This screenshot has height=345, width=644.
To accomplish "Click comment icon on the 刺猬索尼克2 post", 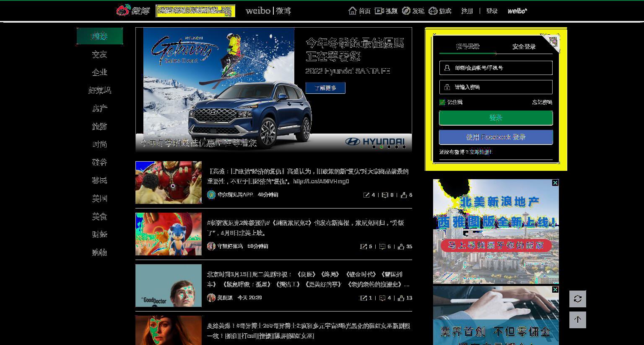I will [382, 246].
